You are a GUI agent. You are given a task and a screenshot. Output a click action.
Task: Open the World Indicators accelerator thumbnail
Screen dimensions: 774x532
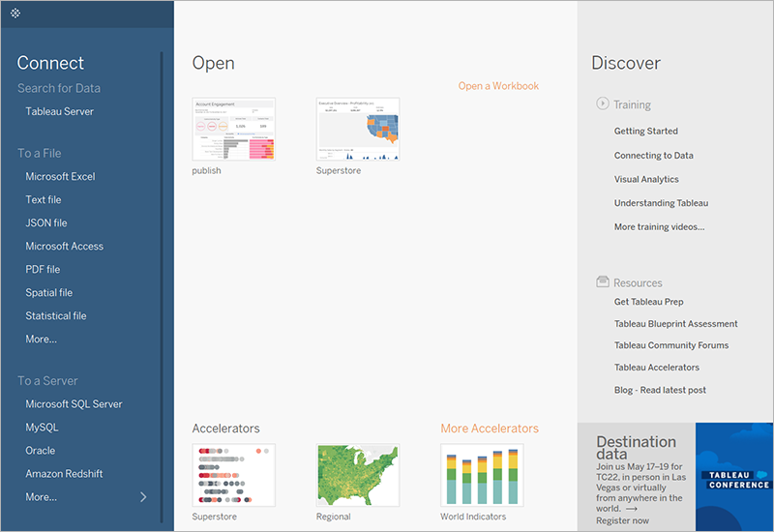pos(482,475)
